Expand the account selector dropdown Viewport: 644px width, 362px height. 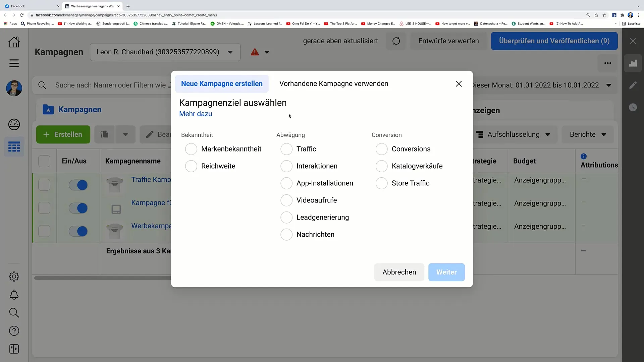(230, 52)
